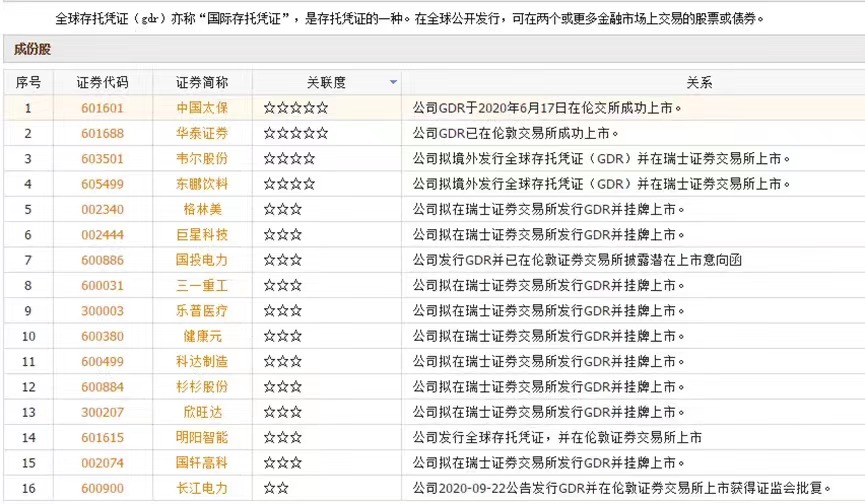
Task: Select stock name 乐普医疗
Action: coord(202,311)
